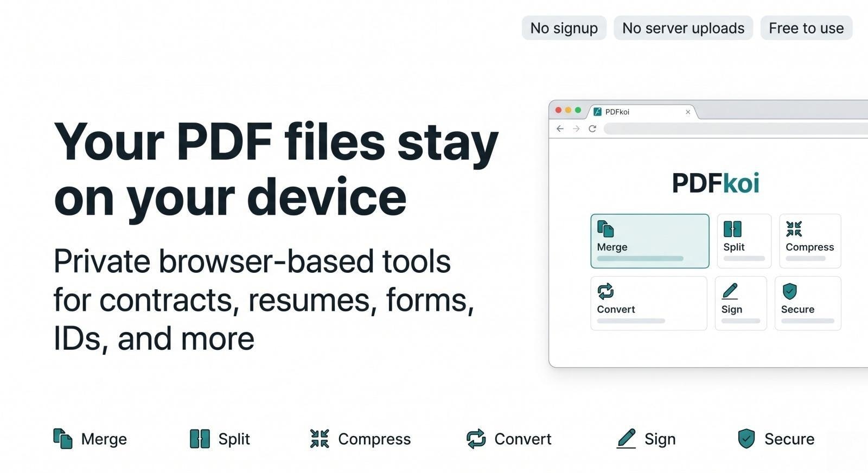Close the PDFkoi browser tab
The image size is (868, 473).
point(688,112)
